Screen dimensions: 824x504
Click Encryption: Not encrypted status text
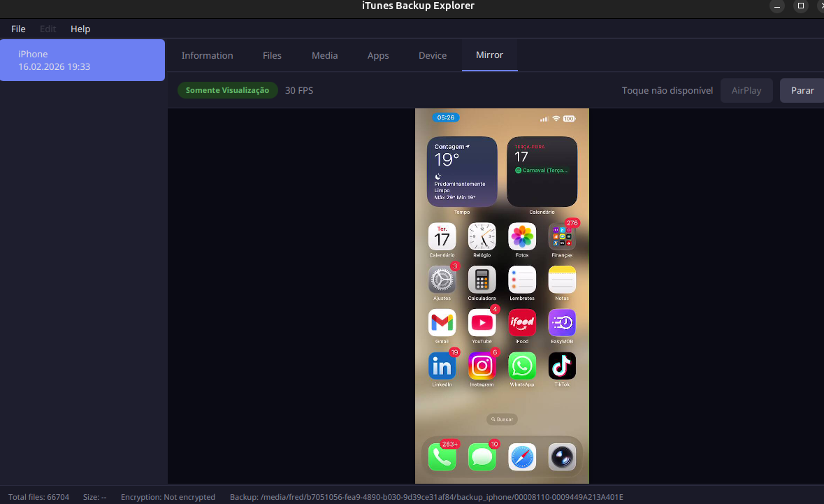point(168,497)
